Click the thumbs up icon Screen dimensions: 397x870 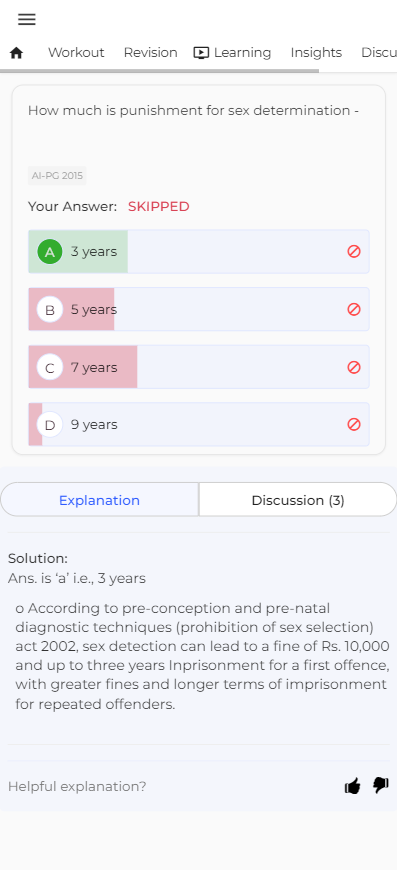click(x=353, y=786)
